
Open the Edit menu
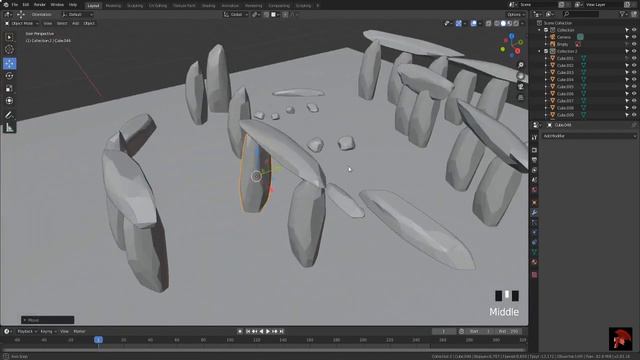point(26,4)
